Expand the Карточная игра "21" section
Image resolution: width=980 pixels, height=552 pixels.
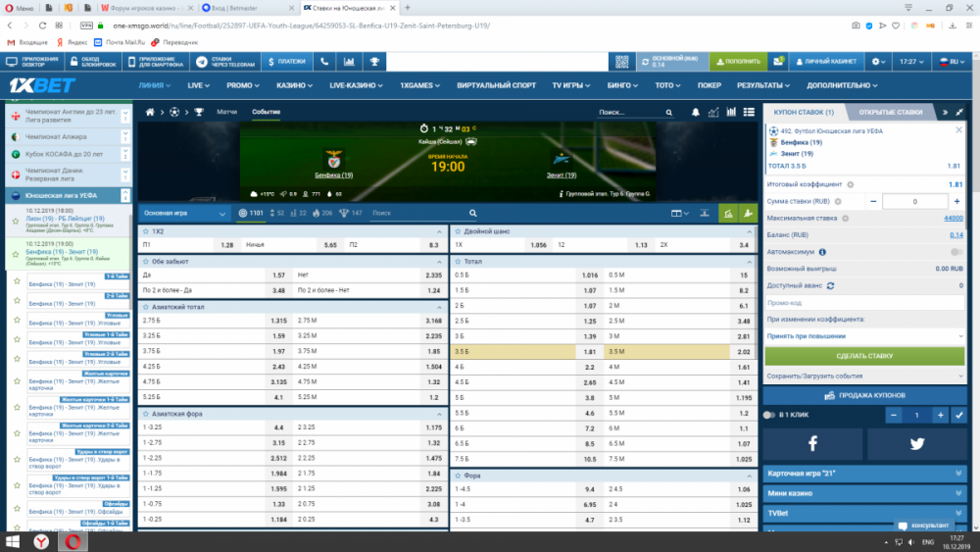[864, 473]
